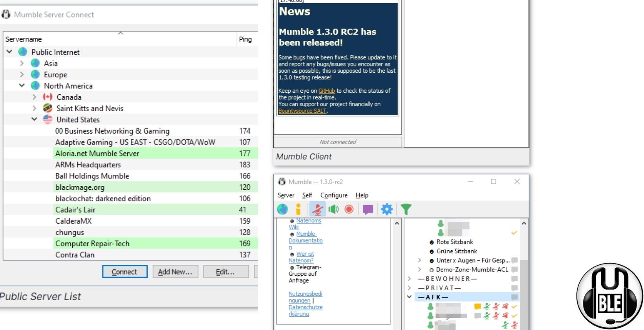Open the purple chat comment icon in the toolbar
Viewport: 644px width, 330px height.
368,210
